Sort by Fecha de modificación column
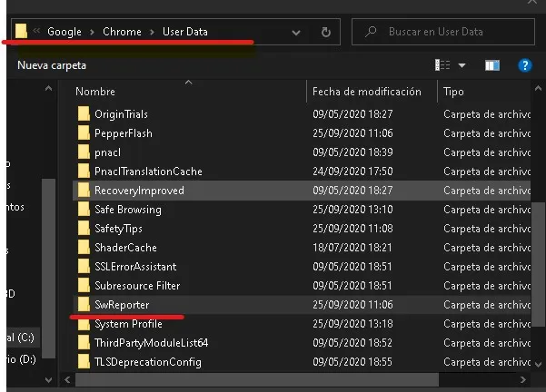This screenshot has height=392, width=546. point(366,92)
